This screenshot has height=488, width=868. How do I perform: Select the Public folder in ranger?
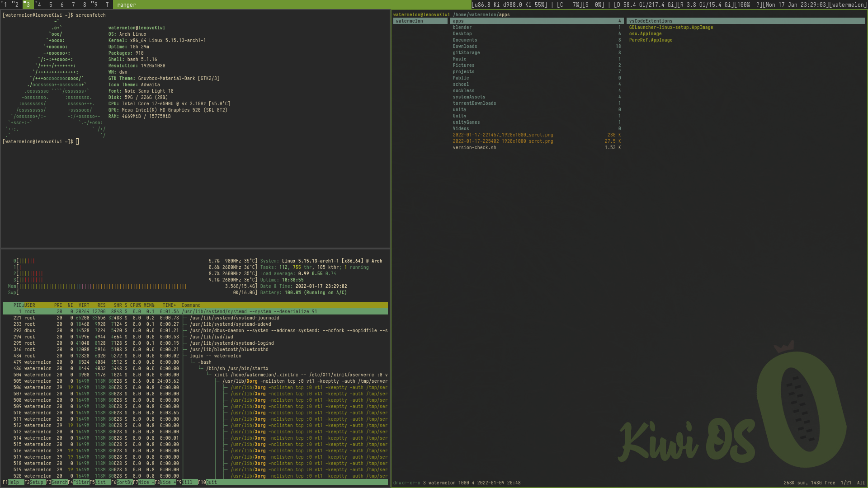(x=537, y=78)
